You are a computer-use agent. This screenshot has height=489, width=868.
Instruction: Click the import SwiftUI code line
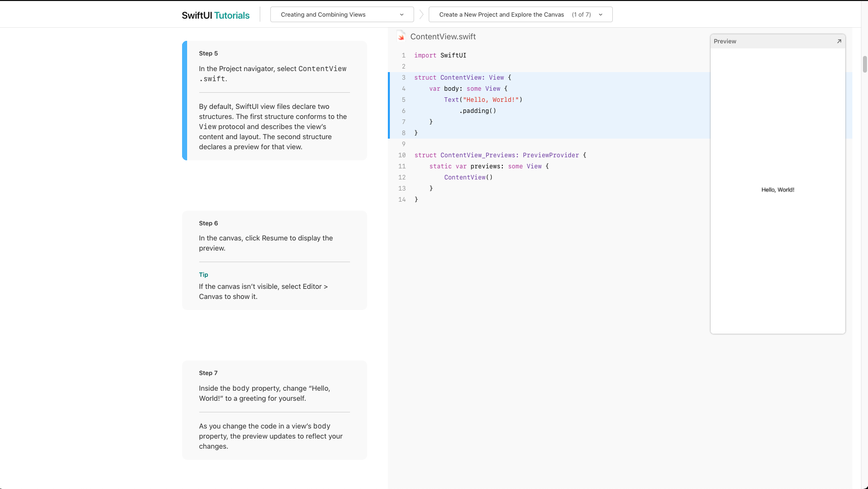[440, 55]
